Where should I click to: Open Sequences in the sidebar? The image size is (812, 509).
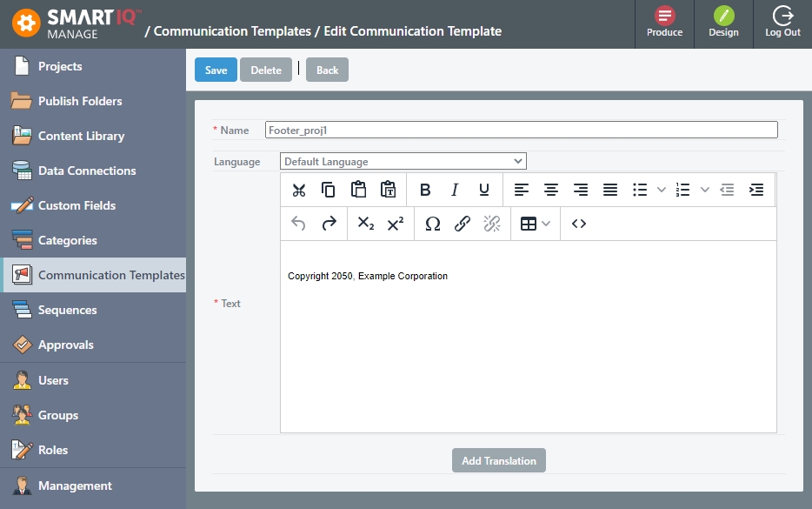coord(93,310)
